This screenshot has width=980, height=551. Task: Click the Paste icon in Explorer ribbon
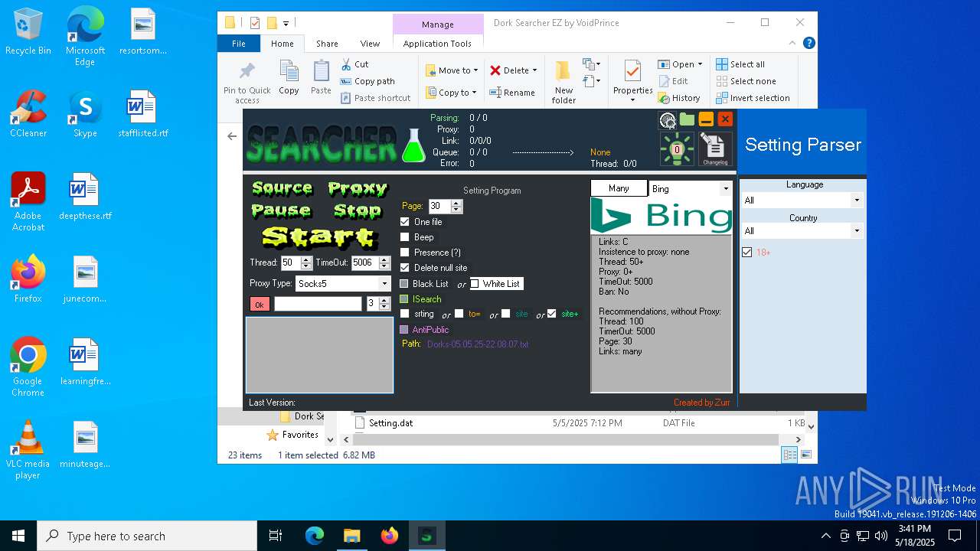[321, 77]
